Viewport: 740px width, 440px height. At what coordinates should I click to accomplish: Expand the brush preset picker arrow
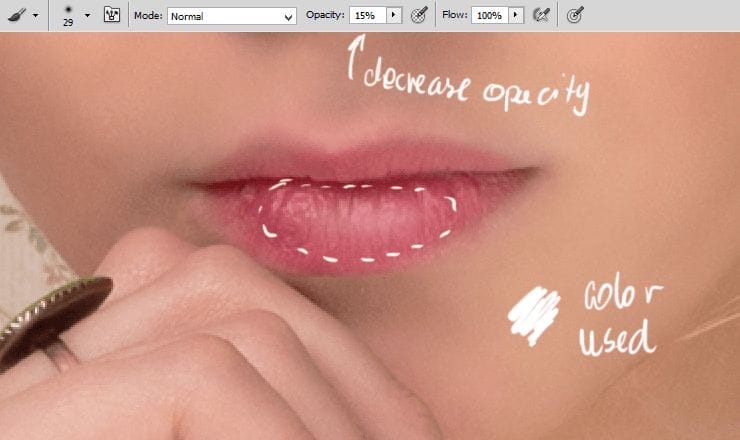point(87,16)
